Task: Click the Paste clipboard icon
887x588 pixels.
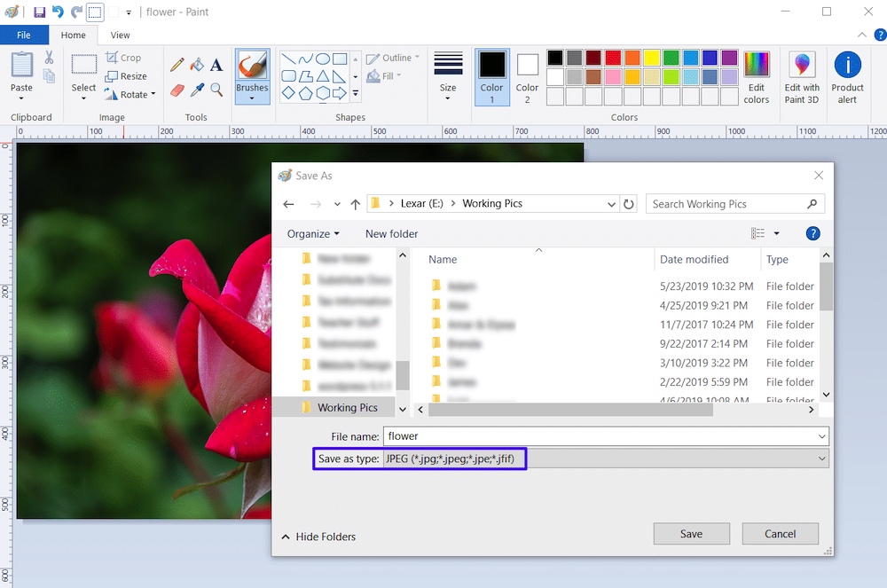Action: (x=22, y=65)
